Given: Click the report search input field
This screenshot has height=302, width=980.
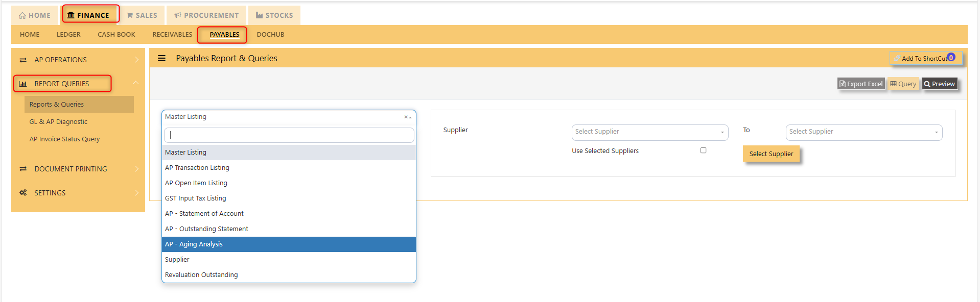Looking at the screenshot, I should pyautogui.click(x=289, y=135).
